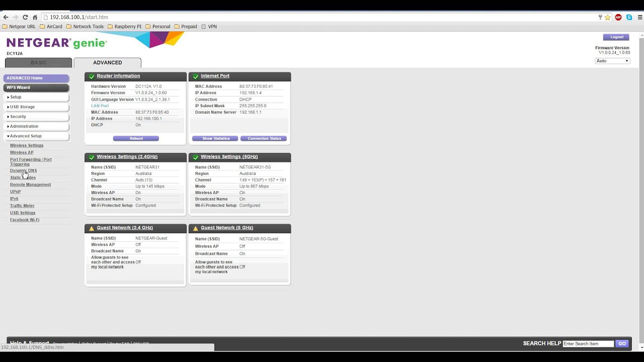
Task: Reload the router page
Action: point(25,17)
